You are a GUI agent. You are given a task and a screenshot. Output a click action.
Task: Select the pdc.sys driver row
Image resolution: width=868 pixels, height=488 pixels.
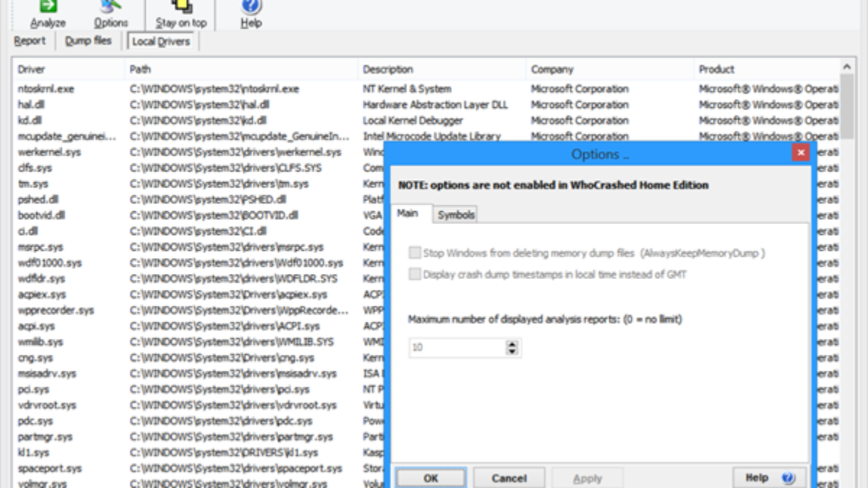(199, 421)
